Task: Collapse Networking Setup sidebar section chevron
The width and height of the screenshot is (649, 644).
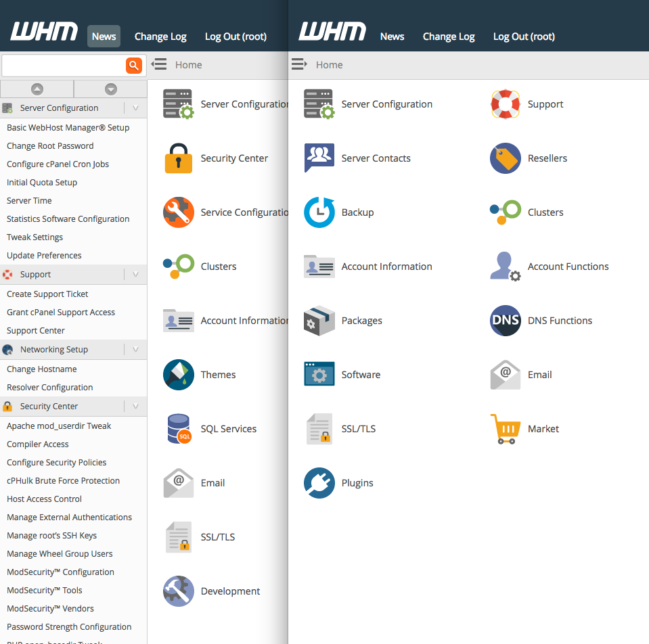Action: [x=135, y=350]
